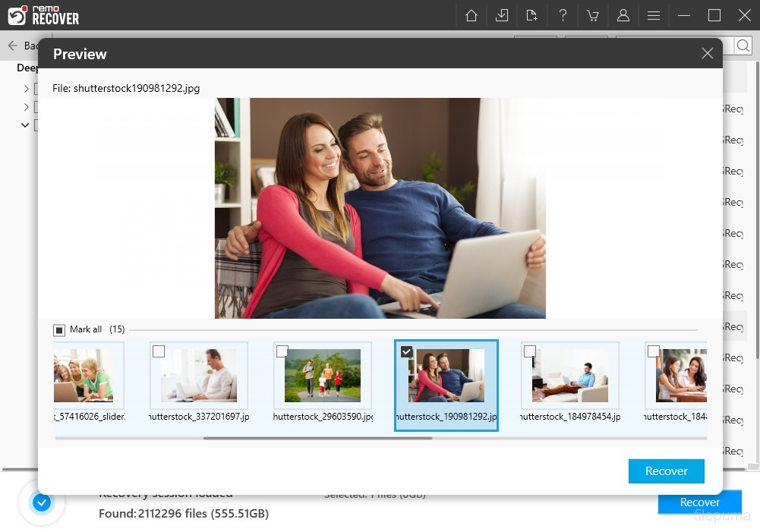
Task: Uncheck the shutterstock_190981292 thumbnail checkbox
Action: click(406, 351)
